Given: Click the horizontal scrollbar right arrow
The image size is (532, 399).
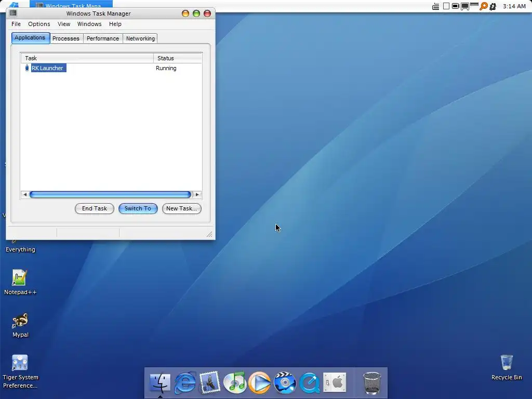Looking at the screenshot, I should tap(197, 194).
